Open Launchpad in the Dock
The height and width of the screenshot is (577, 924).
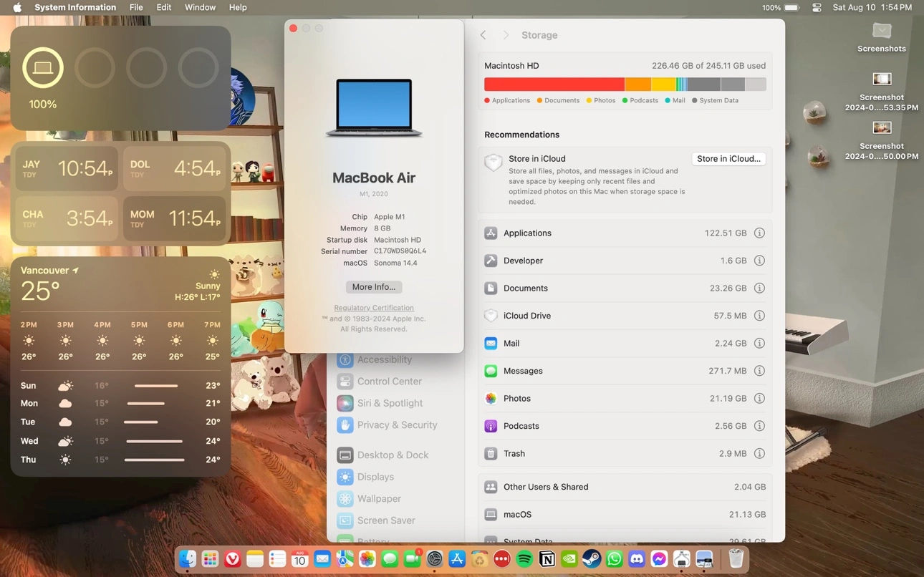210,558
